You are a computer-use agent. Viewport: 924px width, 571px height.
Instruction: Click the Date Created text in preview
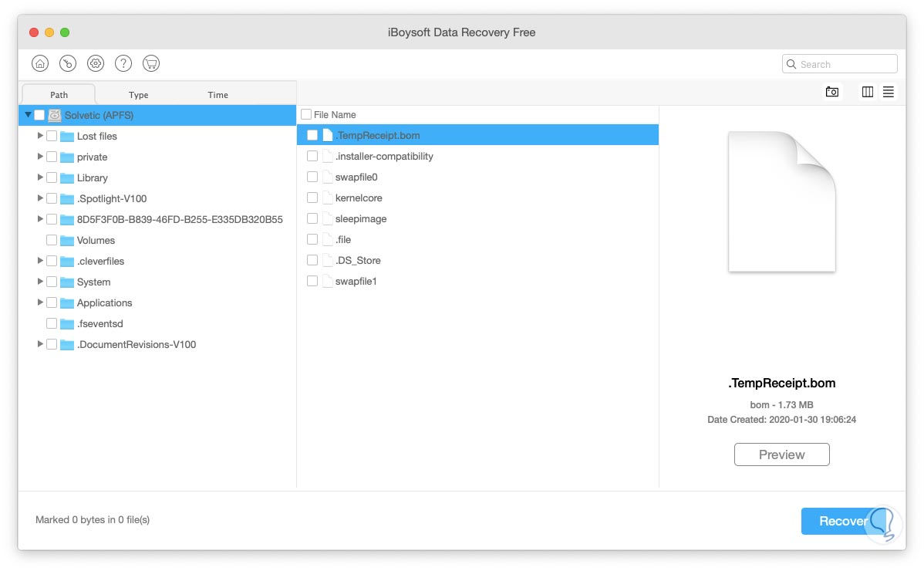pos(781,420)
